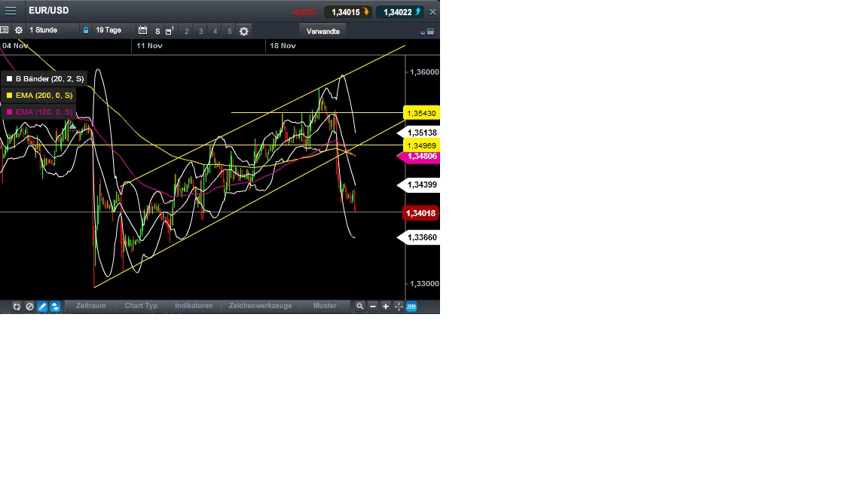868x488 pixels.
Task: Click the 1,34022 ask price button
Action: 399,11
